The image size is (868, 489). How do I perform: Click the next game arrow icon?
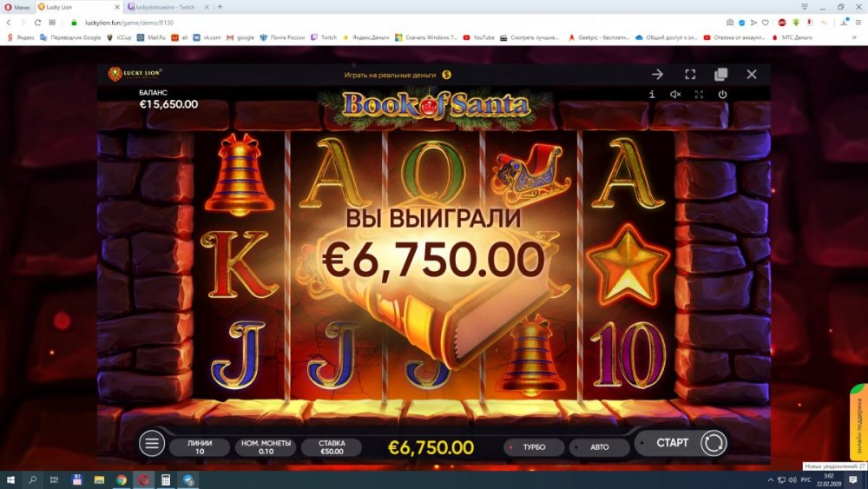click(658, 74)
